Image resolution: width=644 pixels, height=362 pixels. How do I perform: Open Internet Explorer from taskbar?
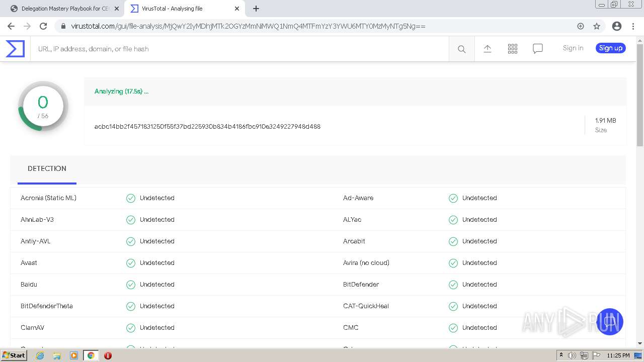(40, 355)
